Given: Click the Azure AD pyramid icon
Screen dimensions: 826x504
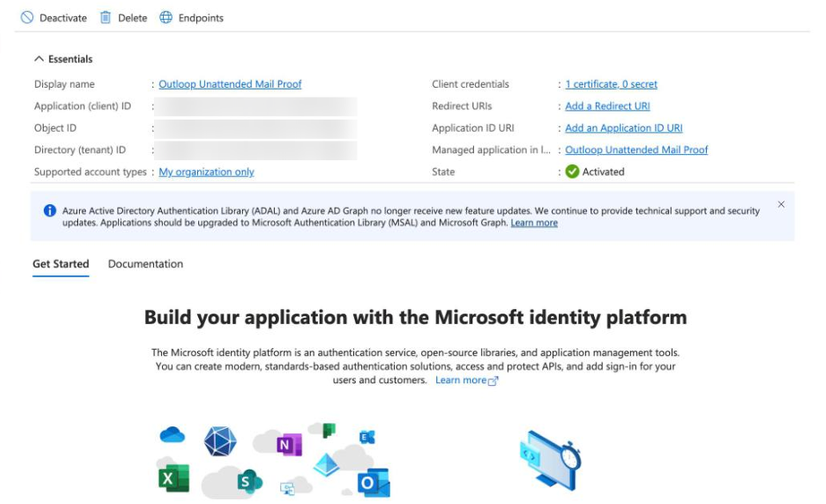Looking at the screenshot, I should tap(326, 465).
